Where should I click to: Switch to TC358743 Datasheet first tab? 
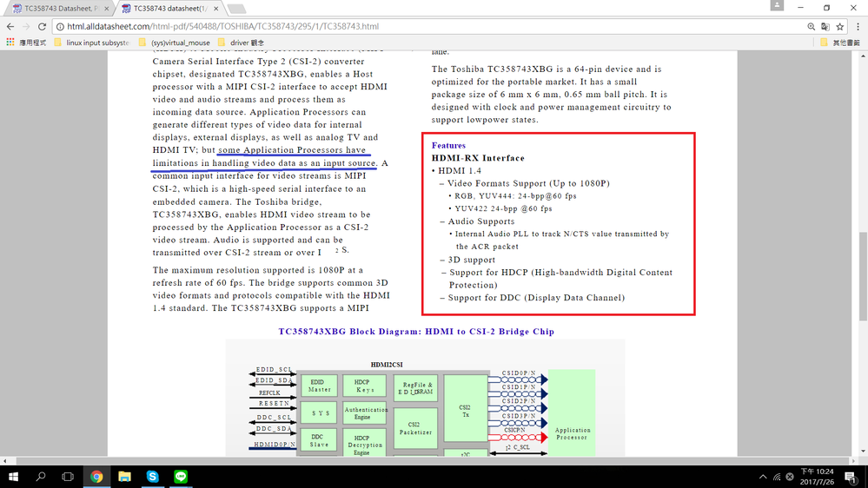coord(60,9)
